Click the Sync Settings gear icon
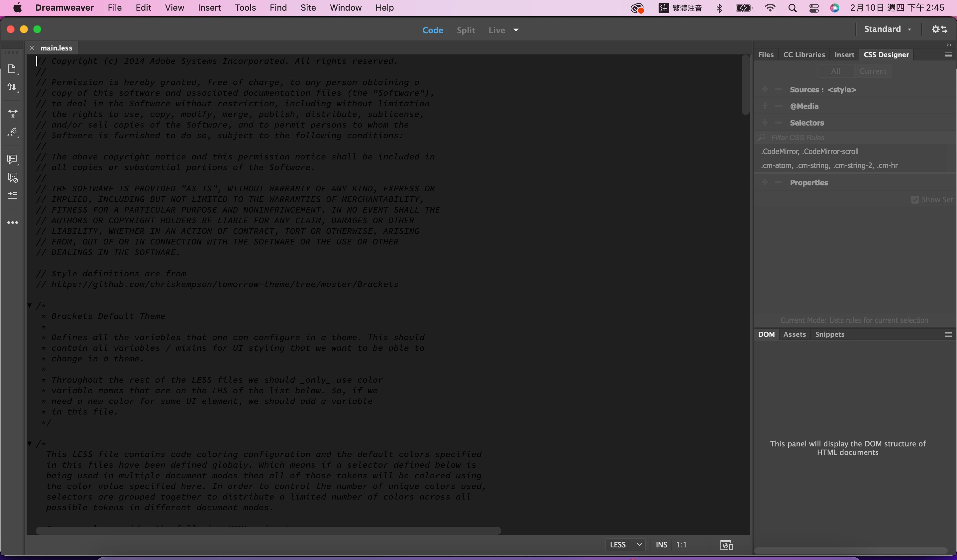Viewport: 957px width, 560px height. pyautogui.click(x=939, y=29)
